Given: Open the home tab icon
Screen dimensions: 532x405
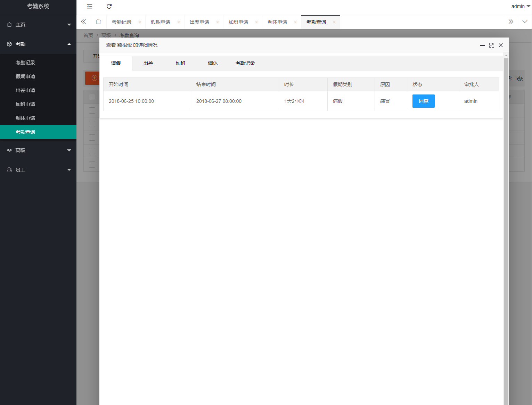Looking at the screenshot, I should click(98, 22).
